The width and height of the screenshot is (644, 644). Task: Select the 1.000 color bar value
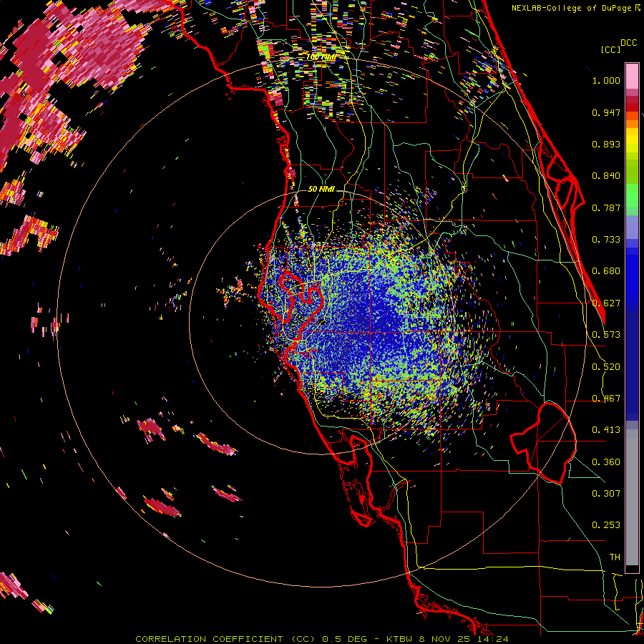click(606, 80)
